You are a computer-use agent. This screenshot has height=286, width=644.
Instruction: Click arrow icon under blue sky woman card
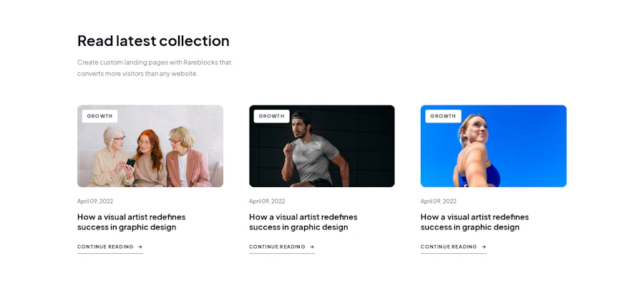484,247
